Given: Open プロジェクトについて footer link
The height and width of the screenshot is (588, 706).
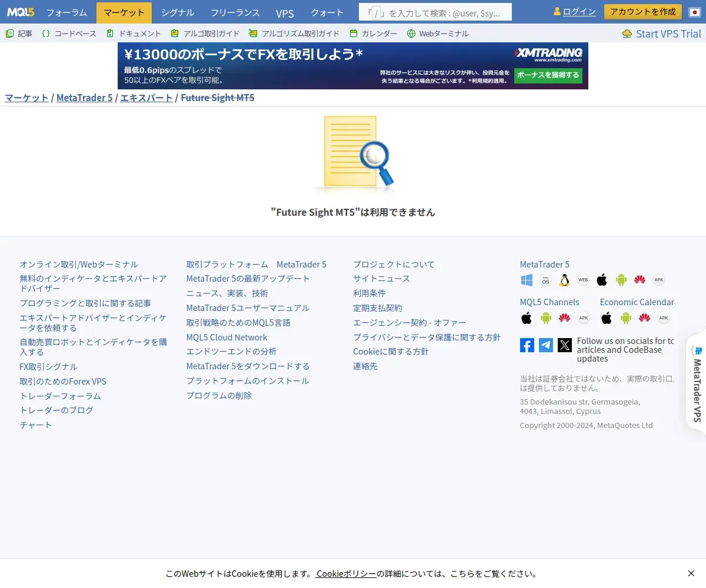Looking at the screenshot, I should [x=394, y=265].
